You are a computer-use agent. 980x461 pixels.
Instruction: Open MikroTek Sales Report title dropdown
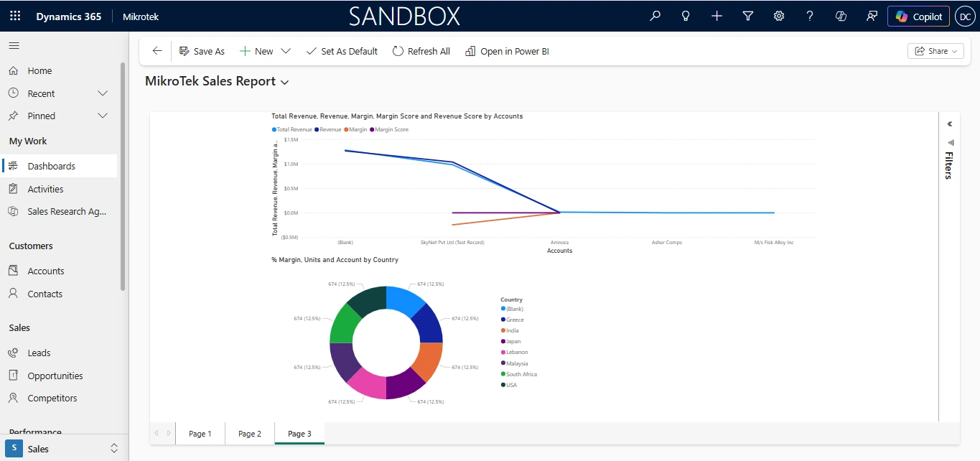(285, 83)
